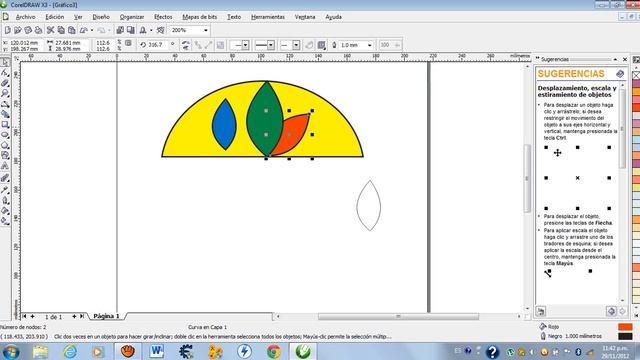Open the zoom level 200% dropdown

206,30
